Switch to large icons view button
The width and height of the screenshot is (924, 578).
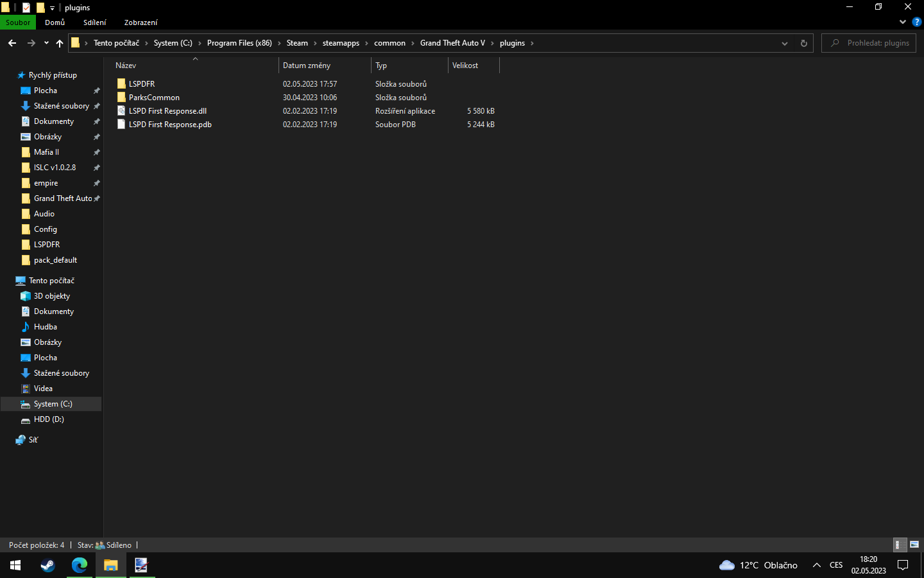tap(914, 545)
